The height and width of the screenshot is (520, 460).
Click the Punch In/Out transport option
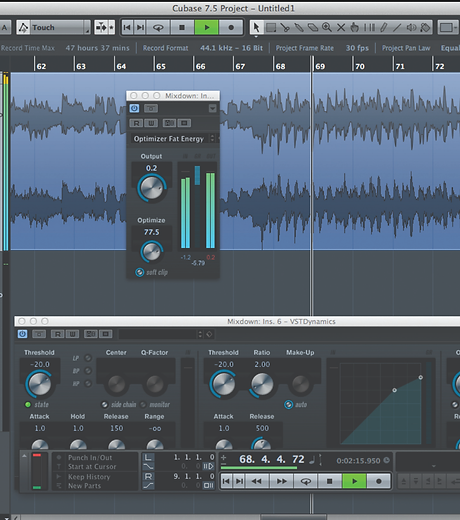pyautogui.click(x=90, y=457)
